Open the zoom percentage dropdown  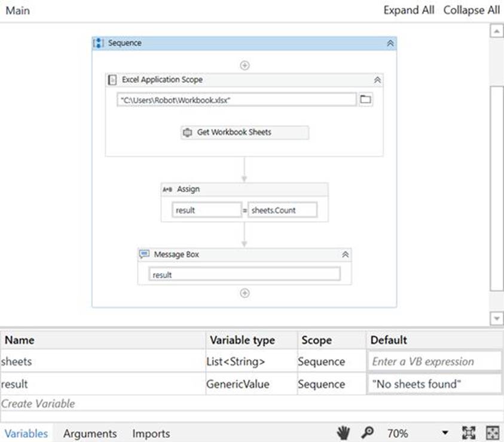[445, 433]
